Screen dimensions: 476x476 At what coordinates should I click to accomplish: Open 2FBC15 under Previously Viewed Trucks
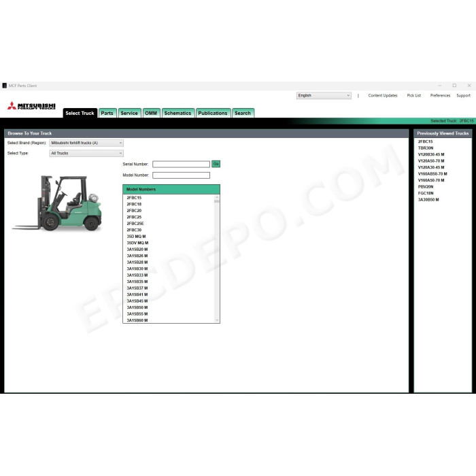[425, 141]
